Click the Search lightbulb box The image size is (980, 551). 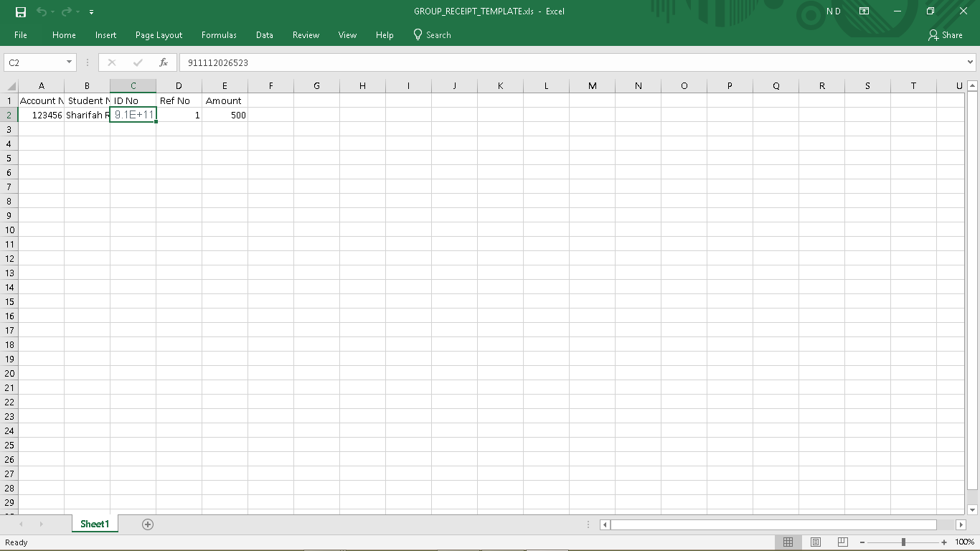pos(433,34)
